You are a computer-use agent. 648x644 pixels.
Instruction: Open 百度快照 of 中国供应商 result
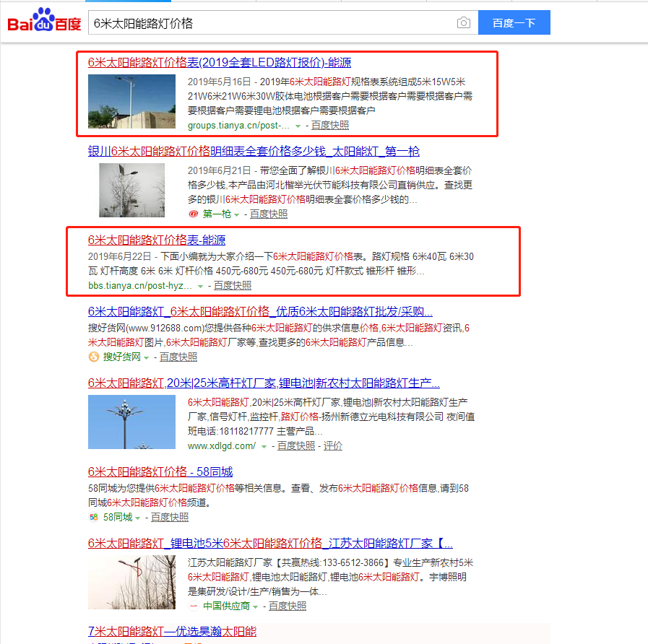[288, 606]
